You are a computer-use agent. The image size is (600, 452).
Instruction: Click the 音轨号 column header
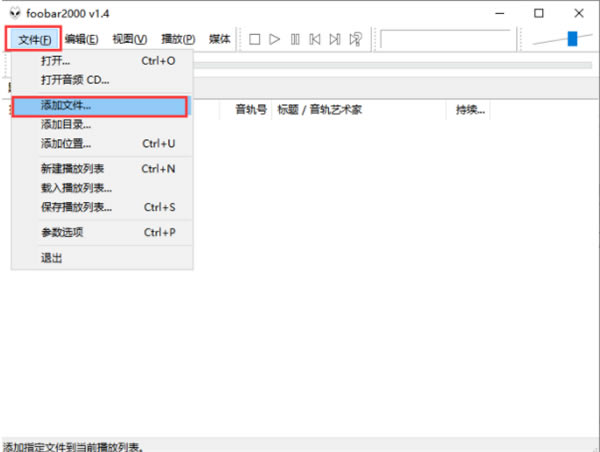pyautogui.click(x=245, y=110)
